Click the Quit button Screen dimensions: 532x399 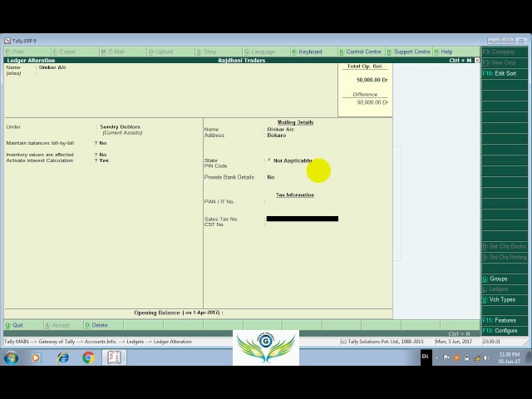click(x=23, y=325)
